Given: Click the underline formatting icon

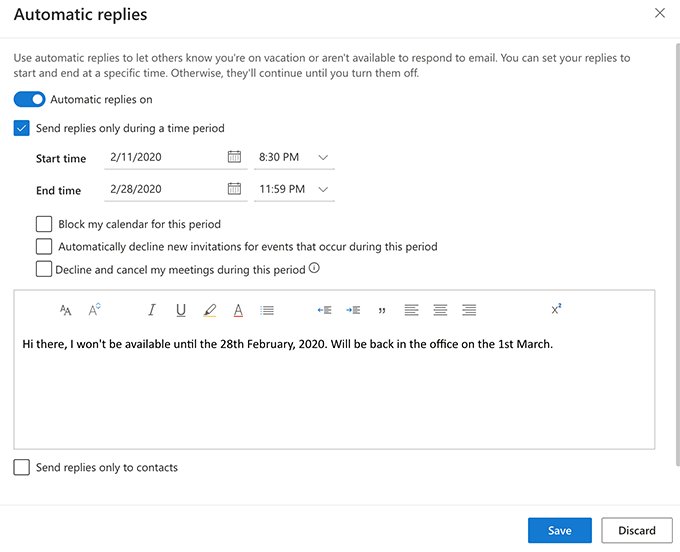Looking at the screenshot, I should coord(181,310).
